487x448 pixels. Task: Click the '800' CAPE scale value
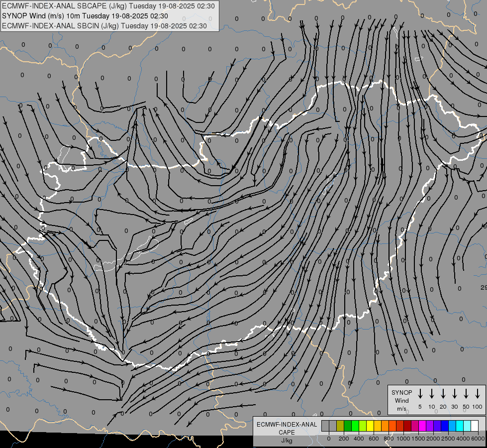pos(389,439)
